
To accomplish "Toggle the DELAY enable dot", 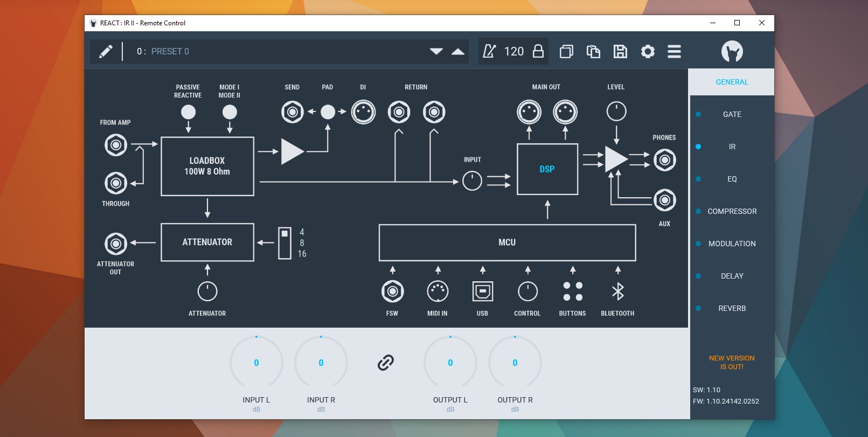I will [698, 276].
